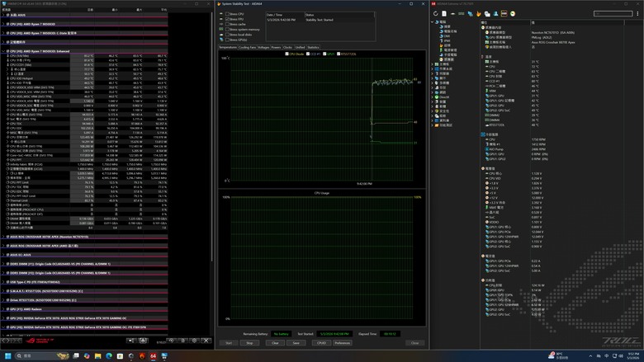Click the search field in AIDA64 Extreme
Screen dimensions: 644x362
(x=613, y=13)
